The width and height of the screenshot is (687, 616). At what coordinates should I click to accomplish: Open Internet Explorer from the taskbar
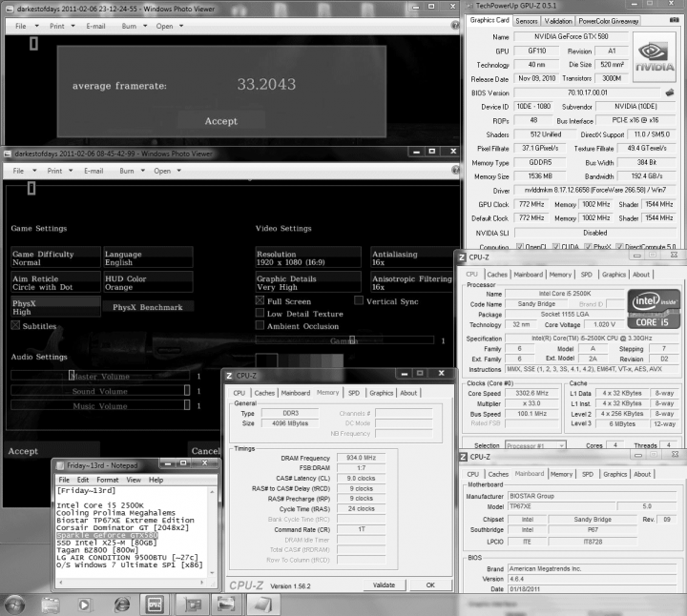(x=121, y=606)
